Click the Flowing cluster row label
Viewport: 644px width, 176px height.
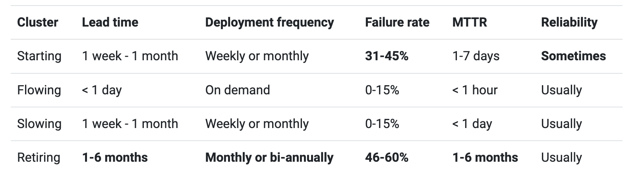point(39,90)
